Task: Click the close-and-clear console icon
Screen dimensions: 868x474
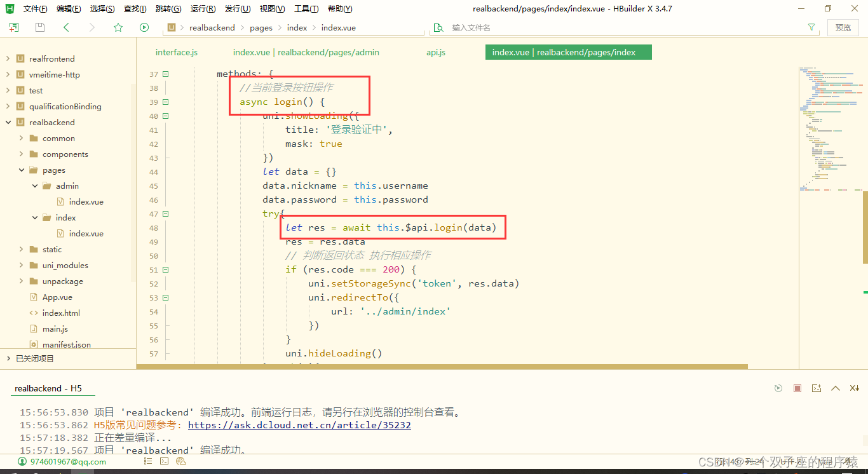Action: [855, 388]
